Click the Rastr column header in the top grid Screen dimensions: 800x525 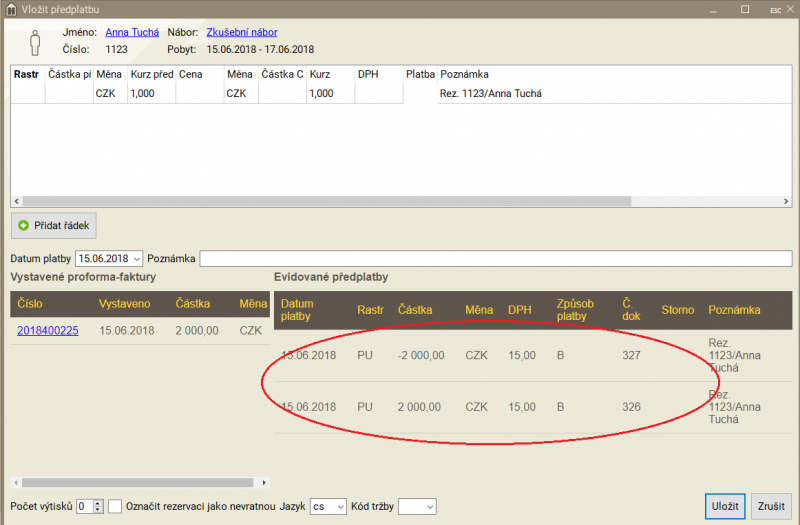[x=27, y=74]
